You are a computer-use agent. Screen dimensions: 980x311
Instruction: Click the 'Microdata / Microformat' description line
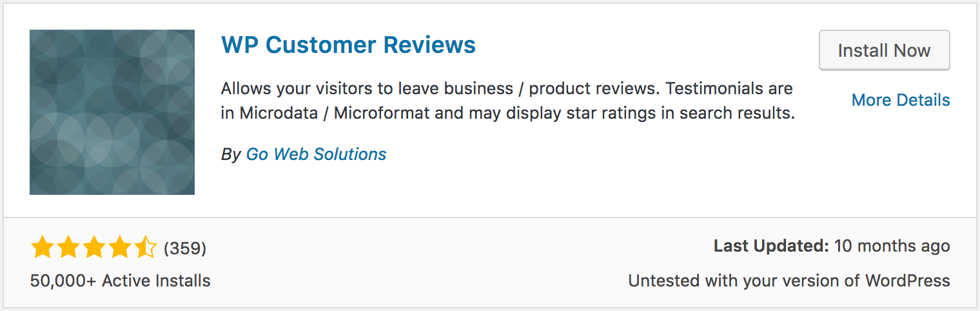pyautogui.click(x=508, y=113)
